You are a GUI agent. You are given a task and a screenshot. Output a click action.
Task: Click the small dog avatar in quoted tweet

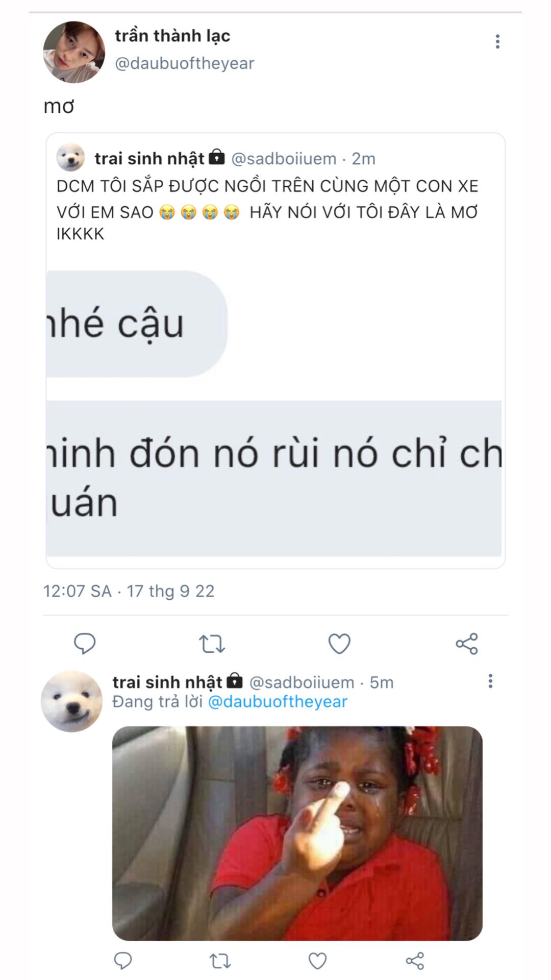coord(70,158)
